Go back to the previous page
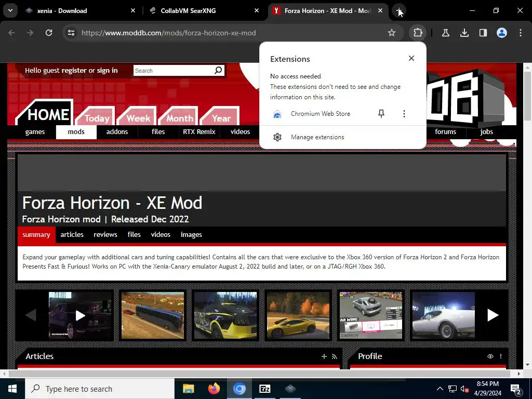532x399 pixels. click(11, 33)
